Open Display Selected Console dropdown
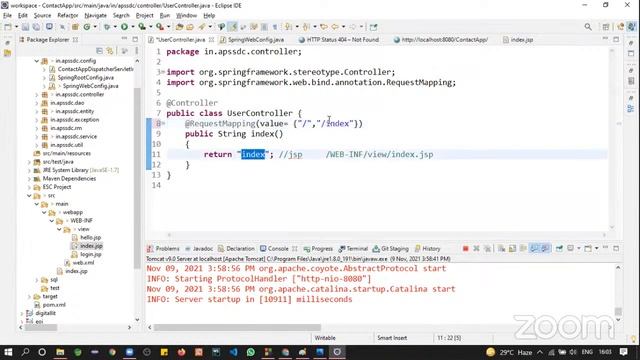640x360 pixels. [x=578, y=249]
